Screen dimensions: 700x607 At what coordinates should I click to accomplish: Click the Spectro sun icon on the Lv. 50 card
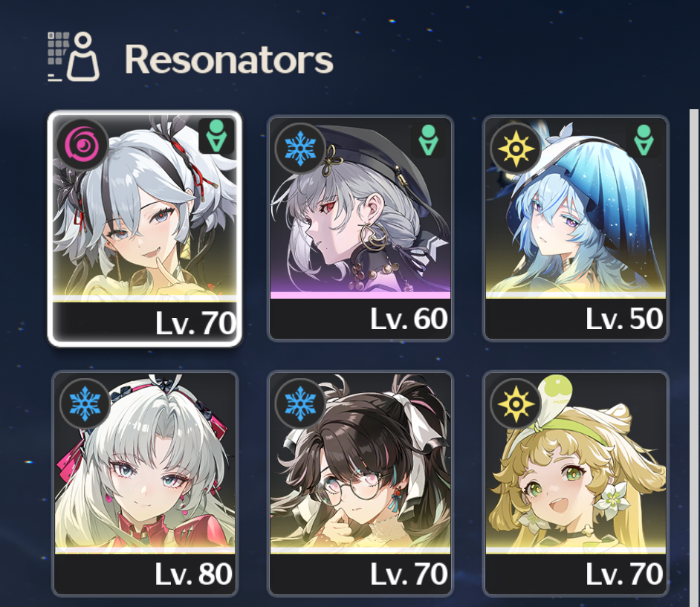[x=516, y=148]
